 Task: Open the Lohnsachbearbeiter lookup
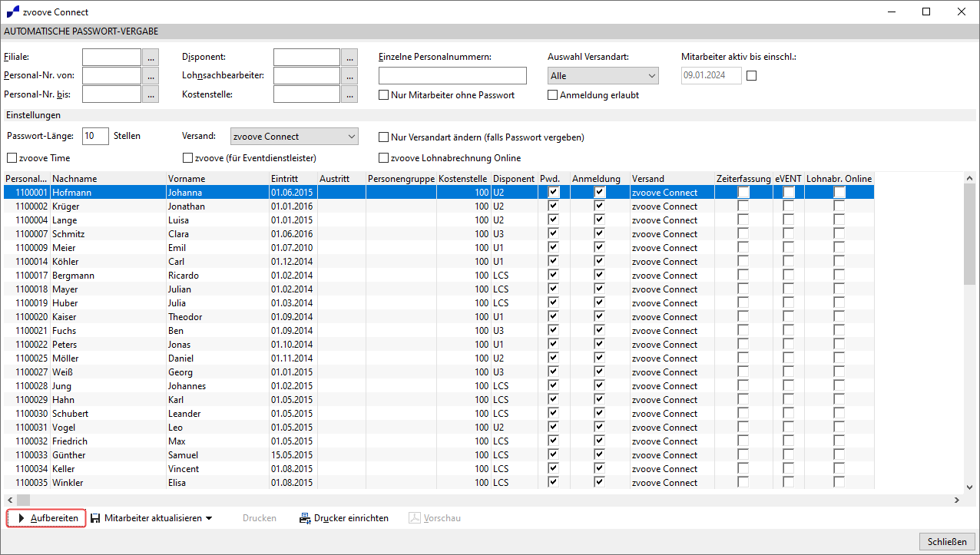(349, 75)
